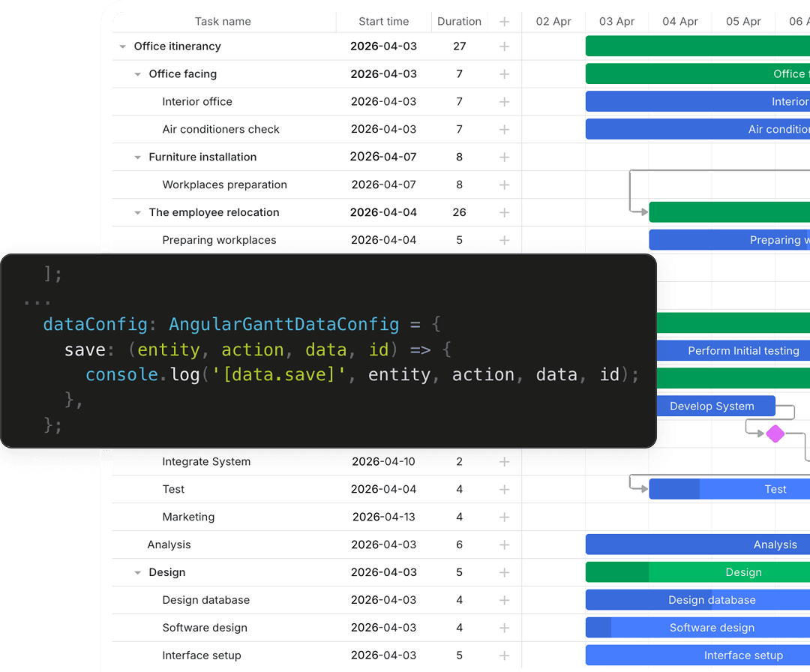This screenshot has width=810, height=672.
Task: Add subtask to Interface setup row
Action: [x=504, y=655]
